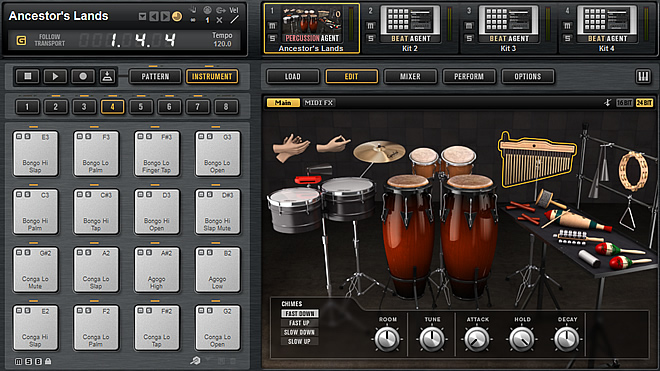
Task: Mute kit slot 4 Beat Agent
Action: [x=567, y=26]
